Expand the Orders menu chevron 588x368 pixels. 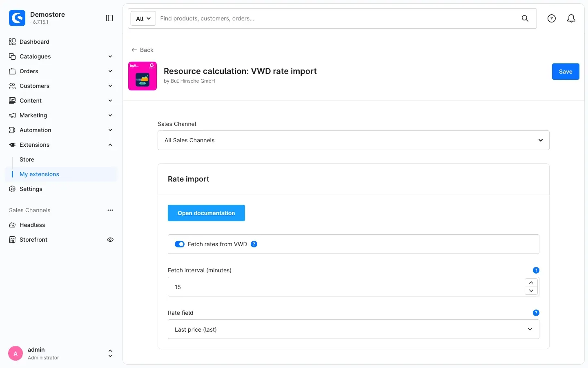pyautogui.click(x=110, y=71)
